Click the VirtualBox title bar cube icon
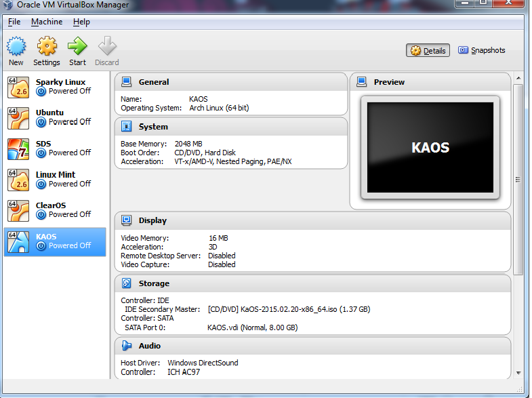This screenshot has height=398, width=532. click(8, 5)
